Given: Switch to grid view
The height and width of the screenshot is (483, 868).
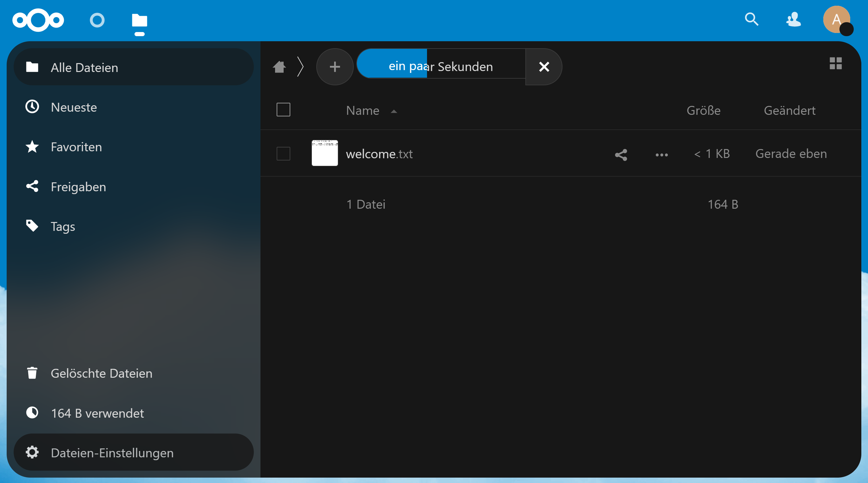Looking at the screenshot, I should [x=836, y=63].
